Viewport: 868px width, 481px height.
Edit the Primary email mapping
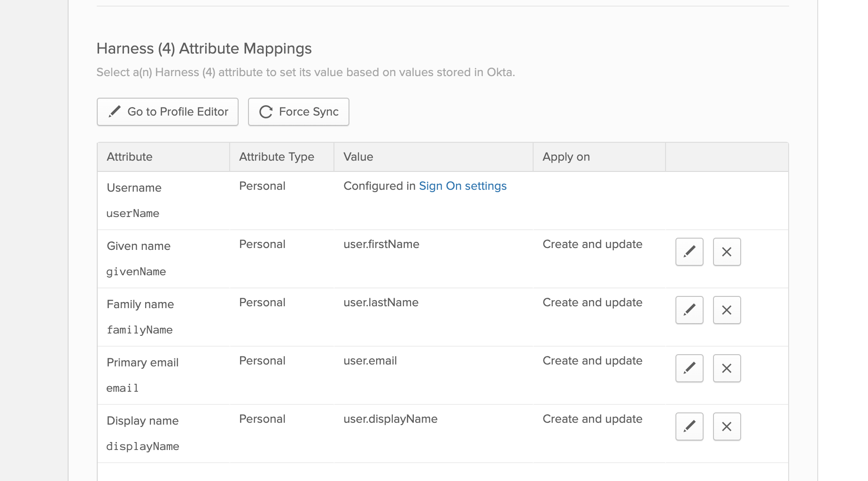689,368
